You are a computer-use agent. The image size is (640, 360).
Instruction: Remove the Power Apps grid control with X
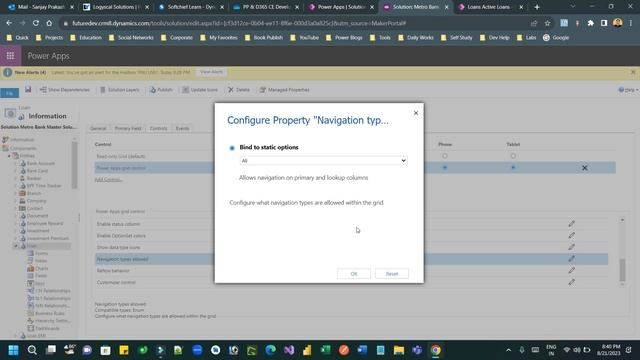pyautogui.click(x=584, y=168)
